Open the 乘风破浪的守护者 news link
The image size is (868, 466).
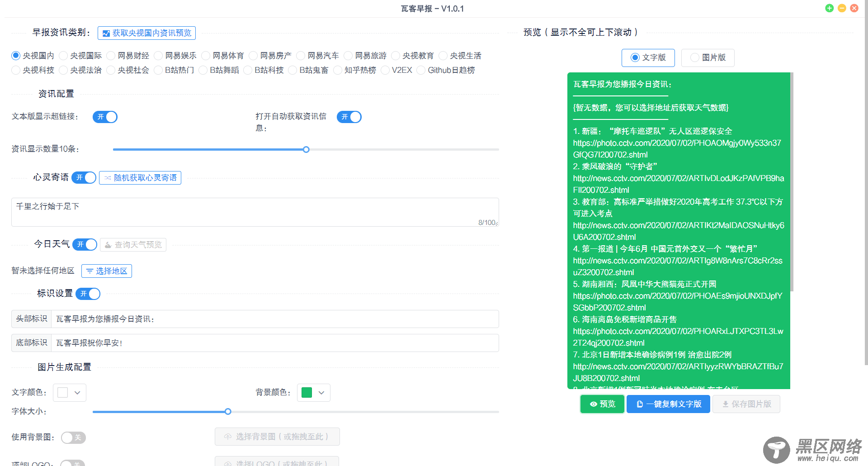tap(678, 184)
